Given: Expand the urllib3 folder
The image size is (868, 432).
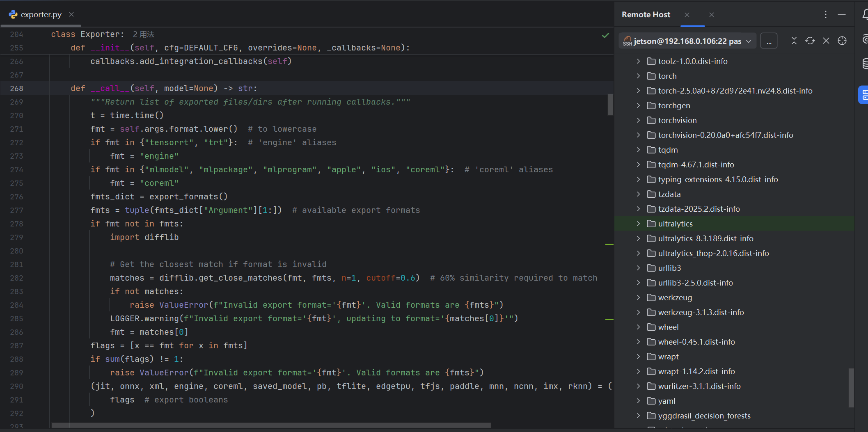Looking at the screenshot, I should [638, 268].
